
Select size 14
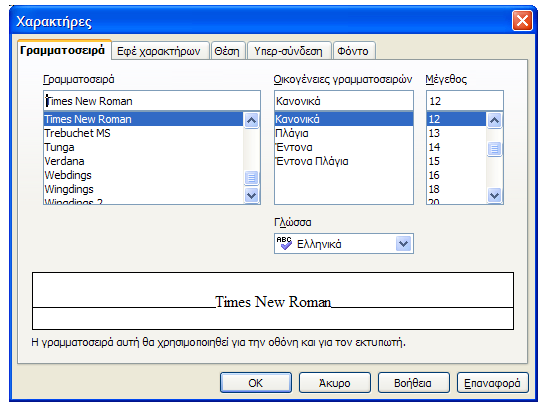click(456, 147)
